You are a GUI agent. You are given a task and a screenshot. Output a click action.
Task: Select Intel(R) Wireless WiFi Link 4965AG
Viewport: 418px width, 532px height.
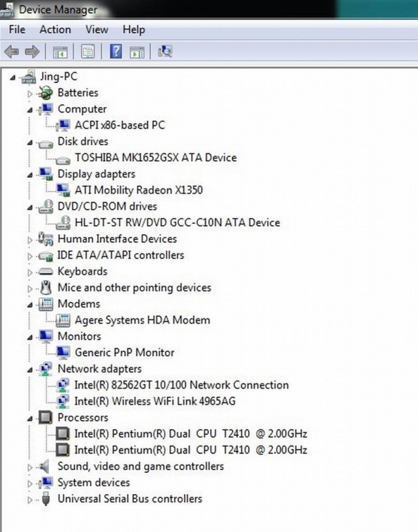(155, 401)
